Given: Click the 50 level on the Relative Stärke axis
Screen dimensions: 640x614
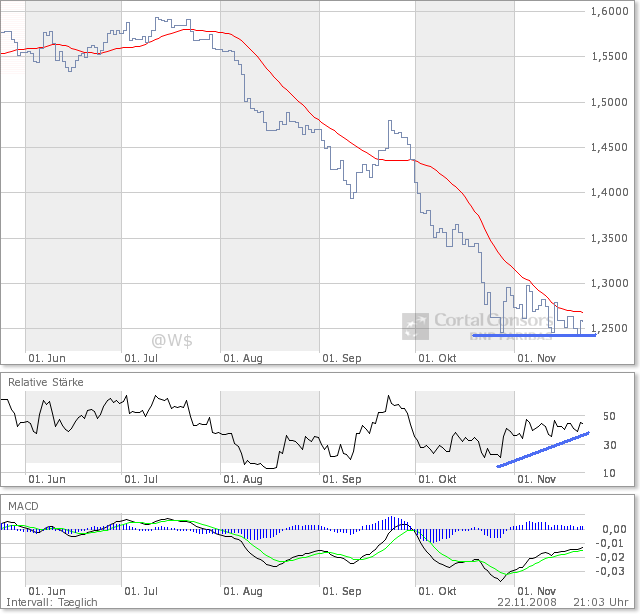Looking at the screenshot, I should (609, 416).
